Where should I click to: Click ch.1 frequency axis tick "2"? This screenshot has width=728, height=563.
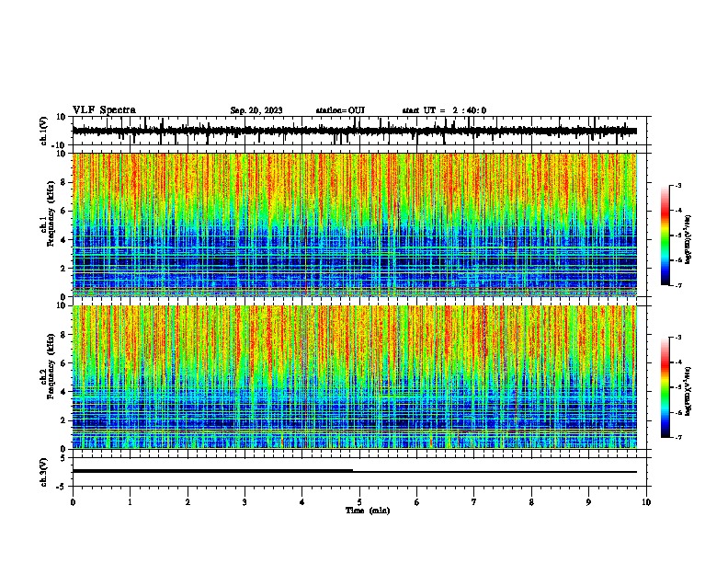click(x=63, y=269)
